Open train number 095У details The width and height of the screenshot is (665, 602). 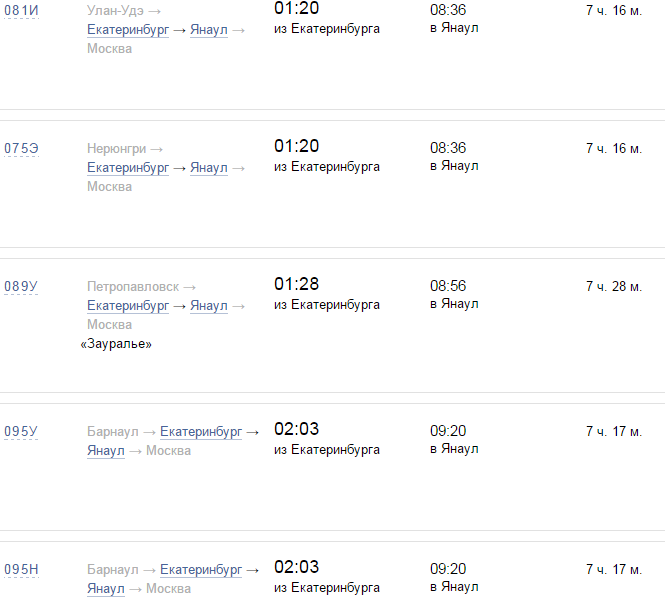(21, 431)
